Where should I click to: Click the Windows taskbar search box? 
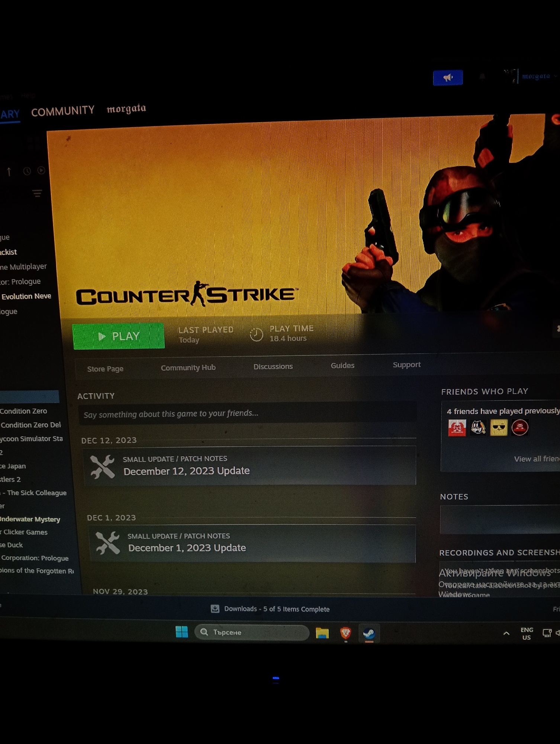252,632
